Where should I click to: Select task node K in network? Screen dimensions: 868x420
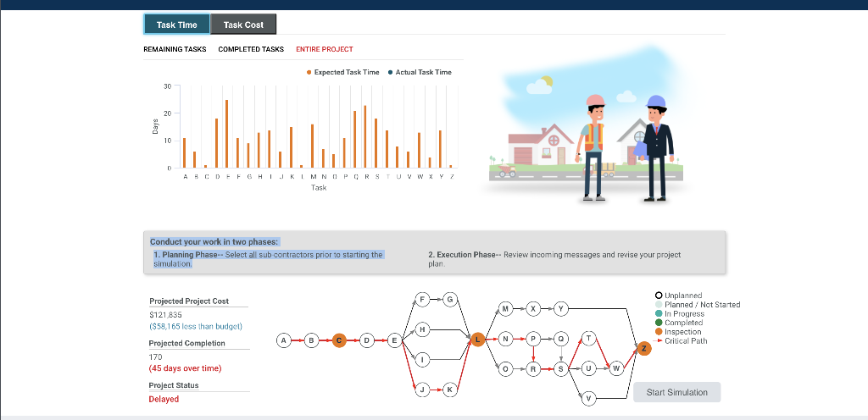[450, 390]
